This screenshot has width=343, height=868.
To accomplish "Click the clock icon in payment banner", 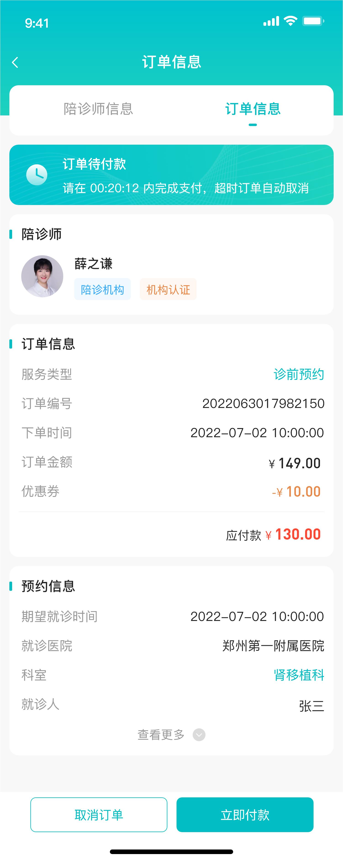I will tap(37, 175).
